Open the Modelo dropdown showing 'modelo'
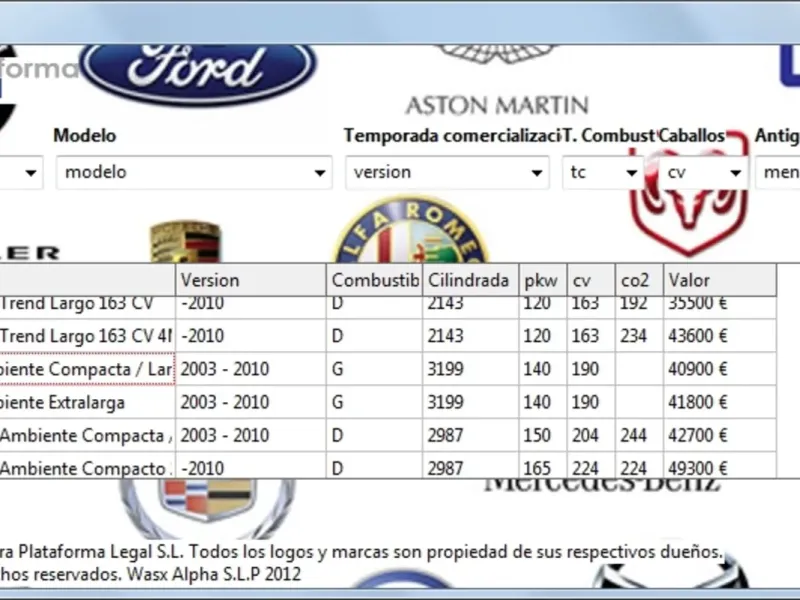Viewport: 800px width, 600px height. click(x=194, y=172)
